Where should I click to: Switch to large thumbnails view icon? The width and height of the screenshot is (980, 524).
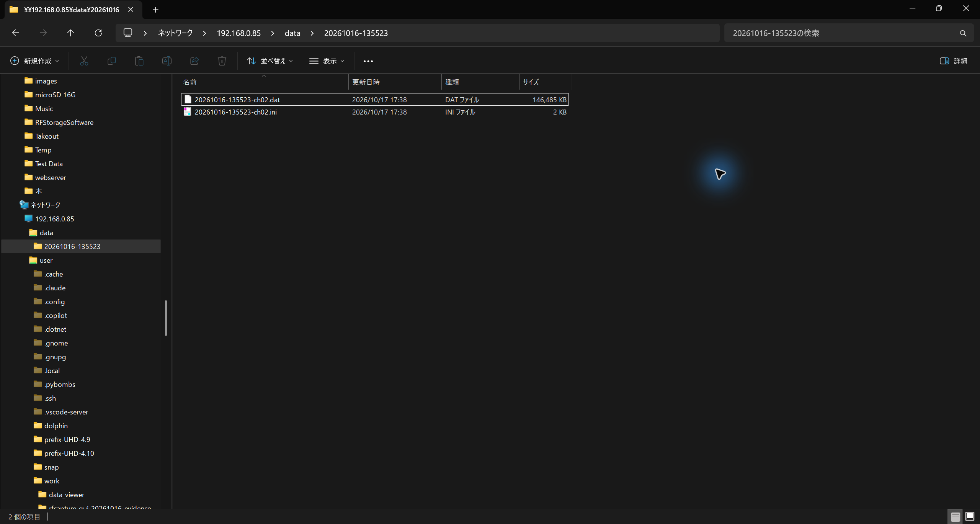[970, 517]
